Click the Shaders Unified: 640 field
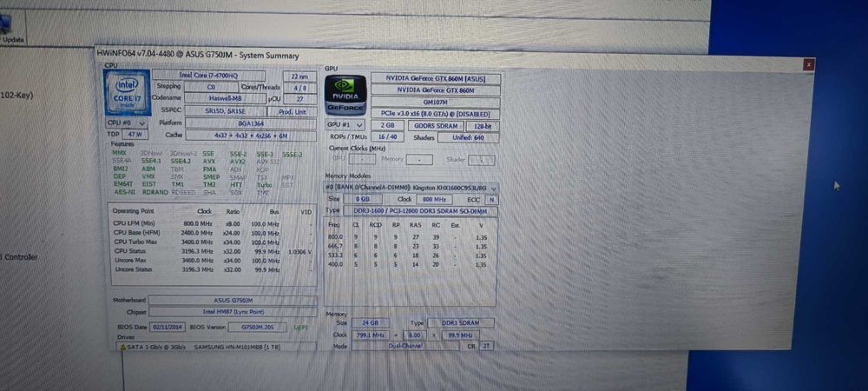This screenshot has width=868, height=391. click(x=469, y=137)
